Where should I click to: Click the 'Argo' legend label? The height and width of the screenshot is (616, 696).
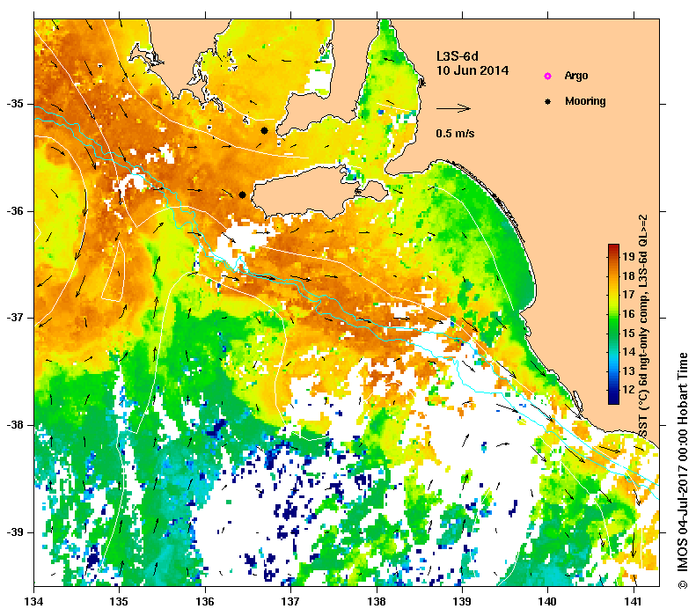click(x=576, y=76)
